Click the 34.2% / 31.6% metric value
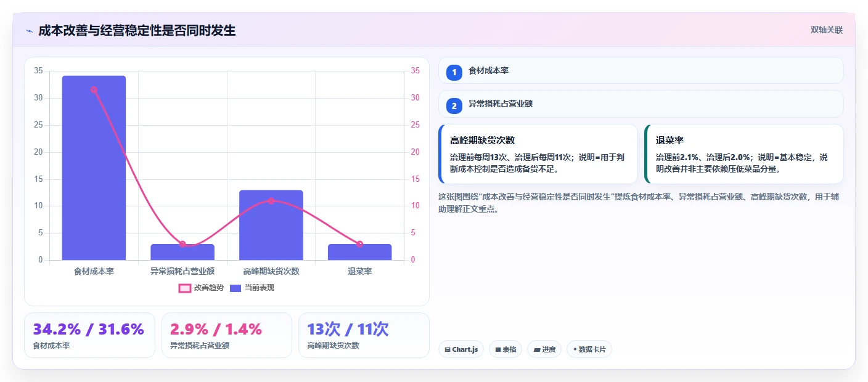 (x=88, y=329)
